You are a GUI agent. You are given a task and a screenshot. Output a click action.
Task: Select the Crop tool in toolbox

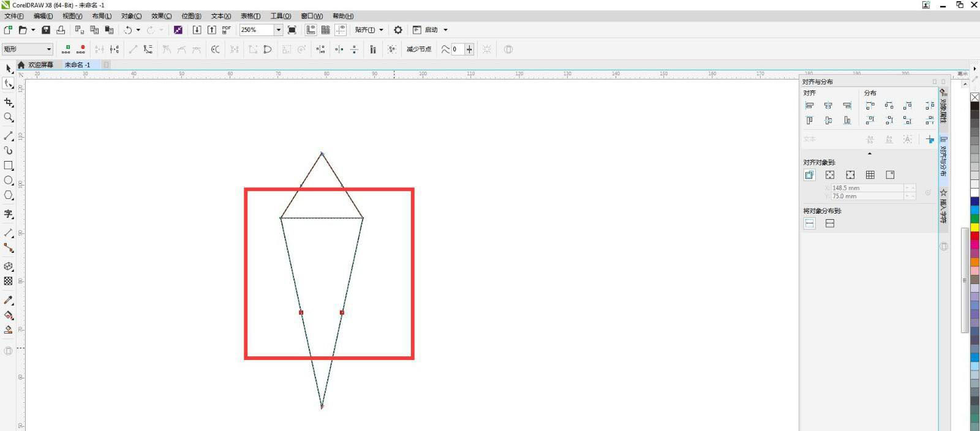(9, 102)
